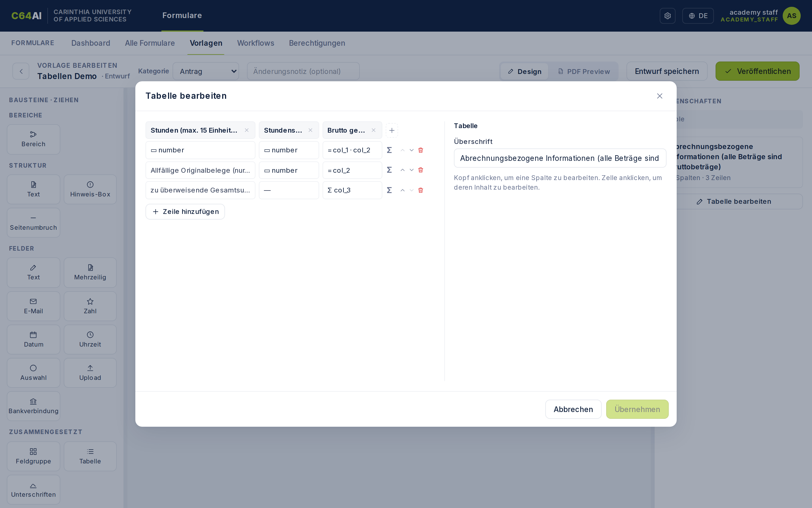Open the Workflows tab

pyautogui.click(x=256, y=43)
